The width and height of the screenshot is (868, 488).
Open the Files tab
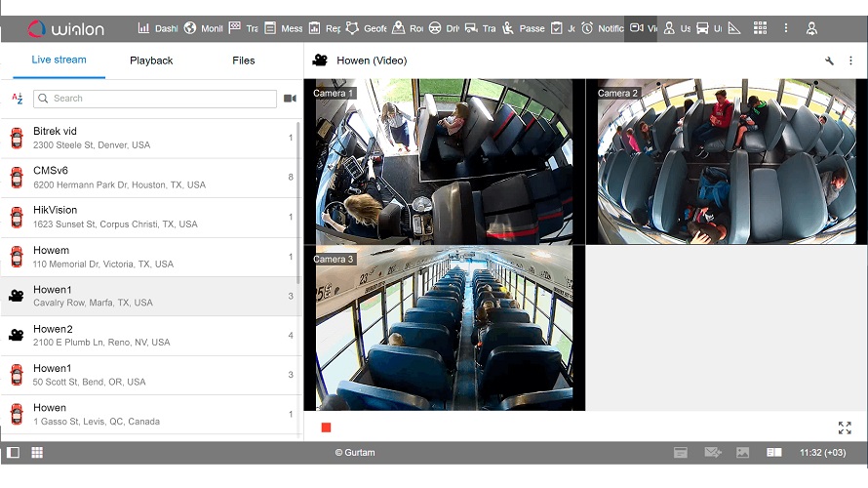[244, 61]
